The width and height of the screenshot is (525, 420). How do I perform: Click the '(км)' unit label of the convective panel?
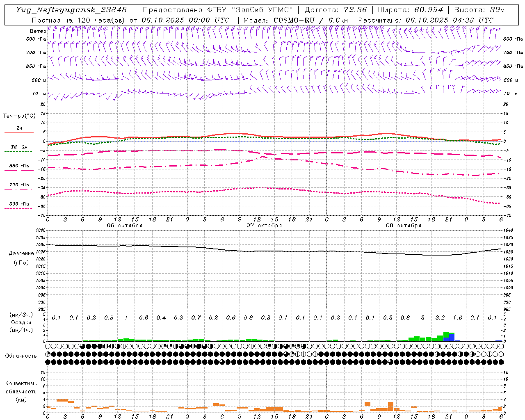click(21, 399)
